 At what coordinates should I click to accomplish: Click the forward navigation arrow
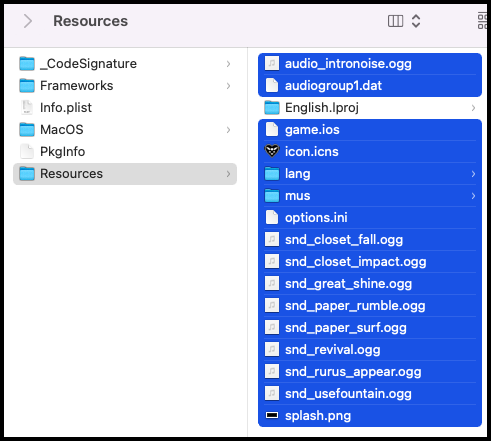pyautogui.click(x=28, y=21)
